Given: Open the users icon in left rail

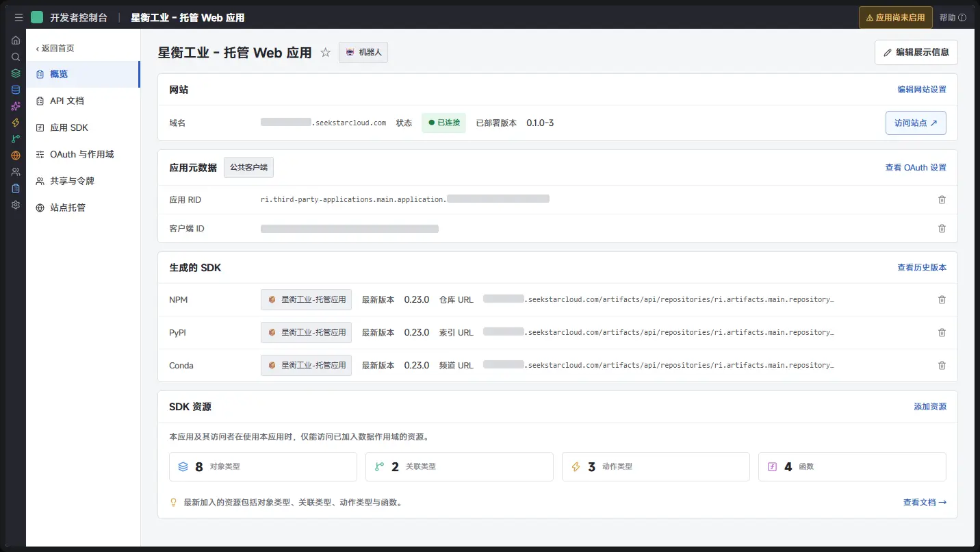Looking at the screenshot, I should coord(16,172).
